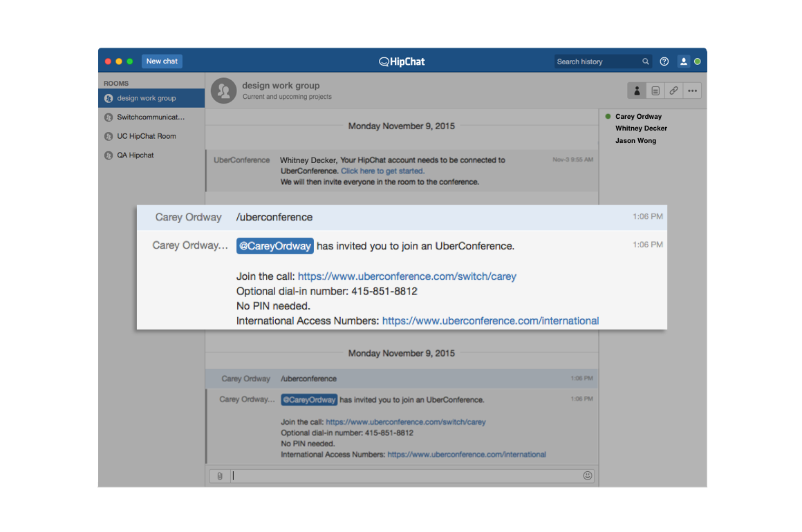
Task: Click the QA Hipchat room icon
Action: 109,155
